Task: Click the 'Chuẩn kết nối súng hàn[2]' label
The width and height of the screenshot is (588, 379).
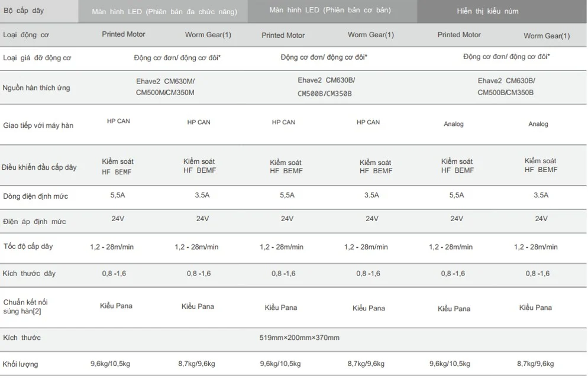Action: [x=25, y=306]
